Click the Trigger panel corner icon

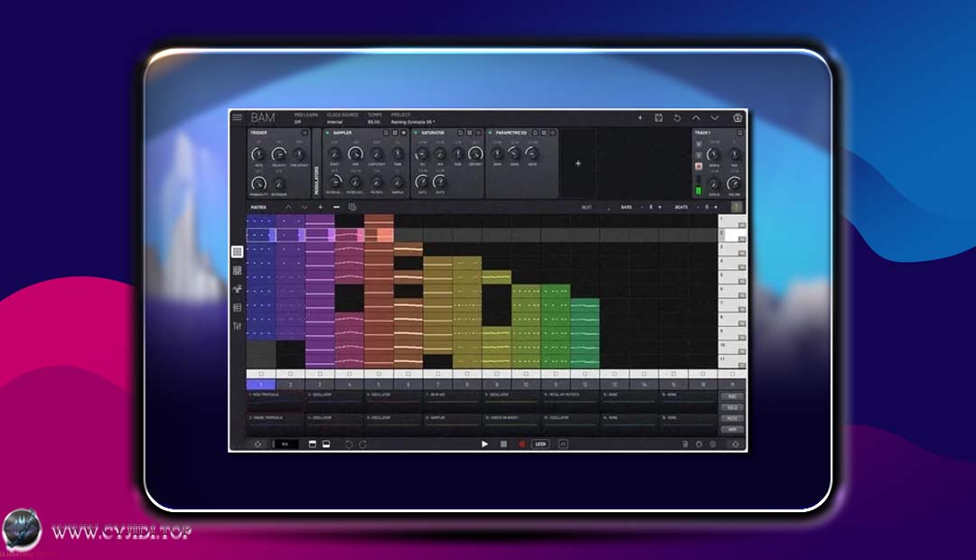pyautogui.click(x=305, y=133)
